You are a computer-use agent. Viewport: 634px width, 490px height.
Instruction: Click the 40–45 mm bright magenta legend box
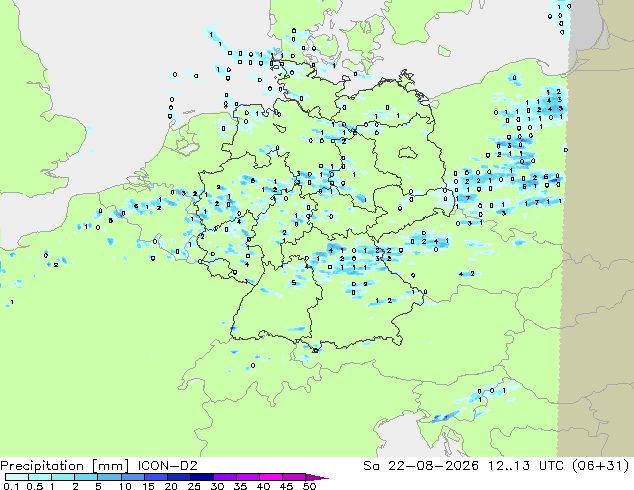tap(271, 477)
